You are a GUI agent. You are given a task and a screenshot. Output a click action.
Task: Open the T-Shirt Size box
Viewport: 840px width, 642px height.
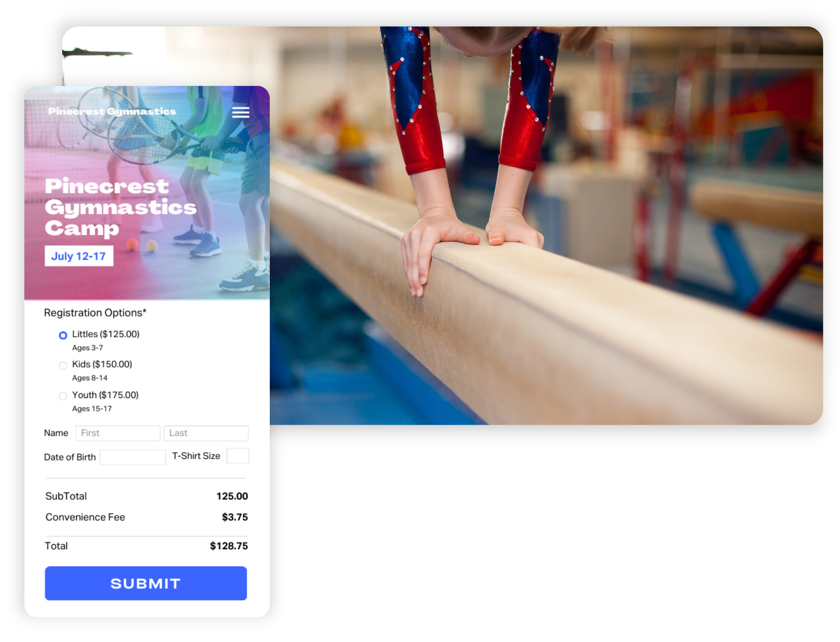point(238,456)
